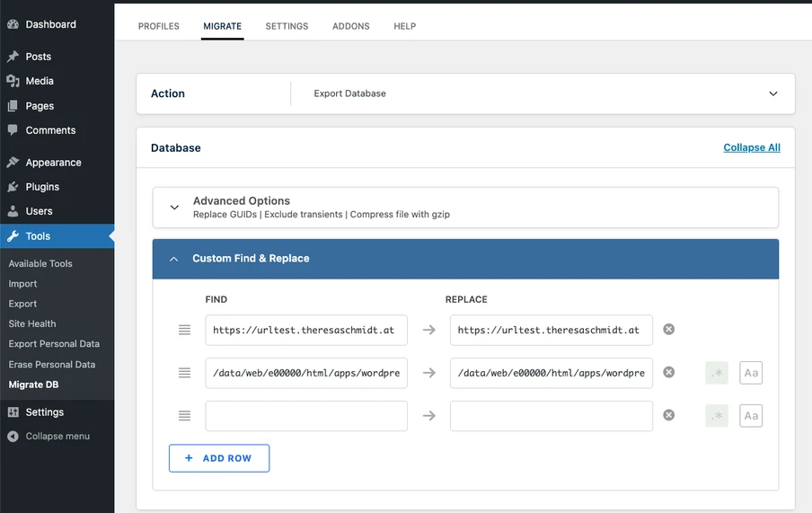Click the Add Row button
Viewport: 812px width, 513px height.
click(219, 458)
